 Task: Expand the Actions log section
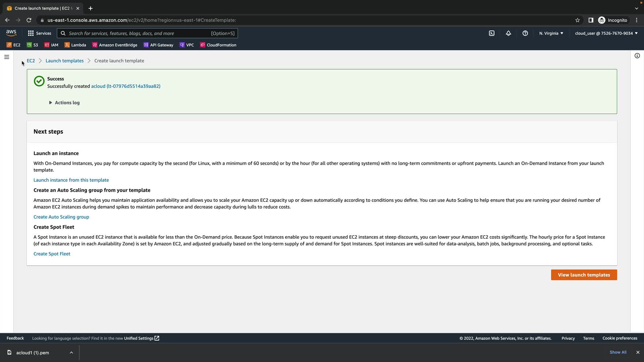pos(64,103)
